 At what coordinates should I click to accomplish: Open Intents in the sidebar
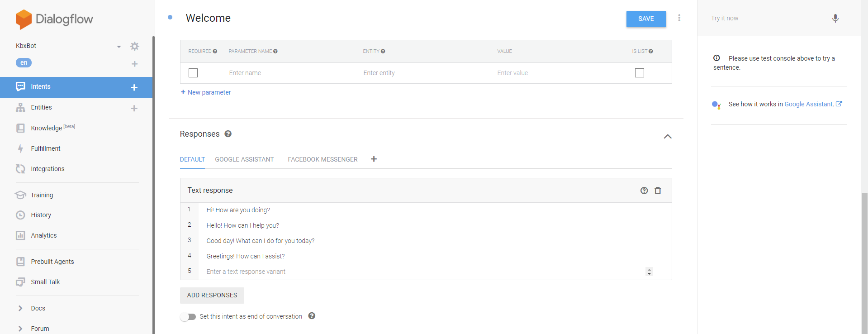coord(76,87)
